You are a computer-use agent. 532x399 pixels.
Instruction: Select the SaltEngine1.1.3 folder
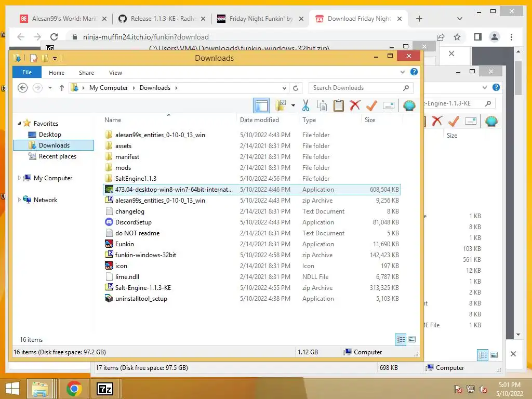click(x=136, y=179)
